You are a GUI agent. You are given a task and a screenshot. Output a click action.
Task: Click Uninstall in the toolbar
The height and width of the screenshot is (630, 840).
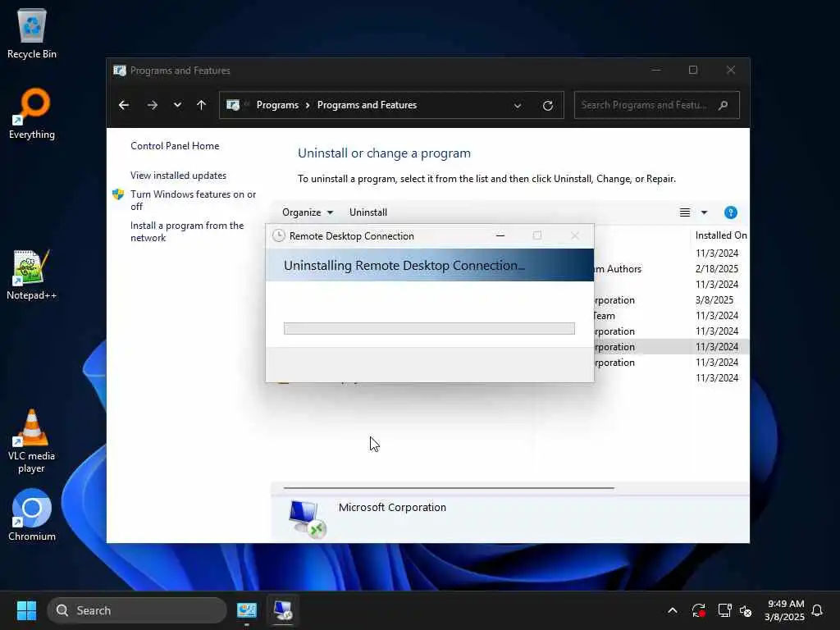368,212
